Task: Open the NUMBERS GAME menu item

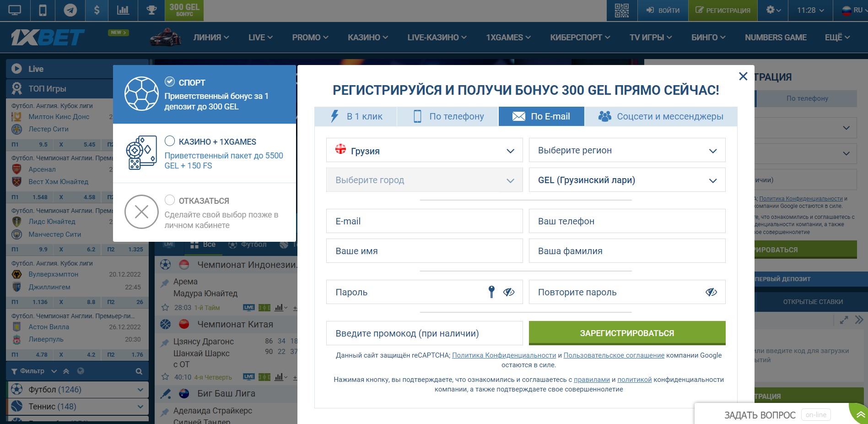Action: tap(776, 38)
